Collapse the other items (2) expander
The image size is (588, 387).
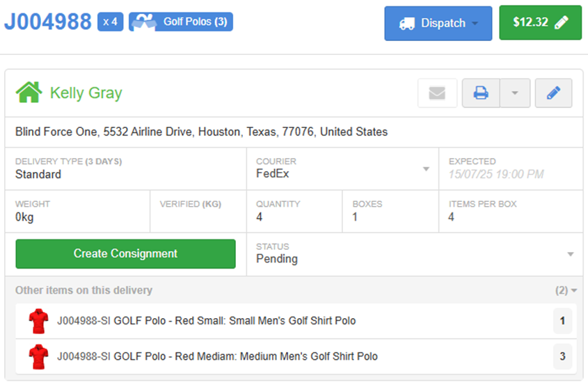point(566,290)
